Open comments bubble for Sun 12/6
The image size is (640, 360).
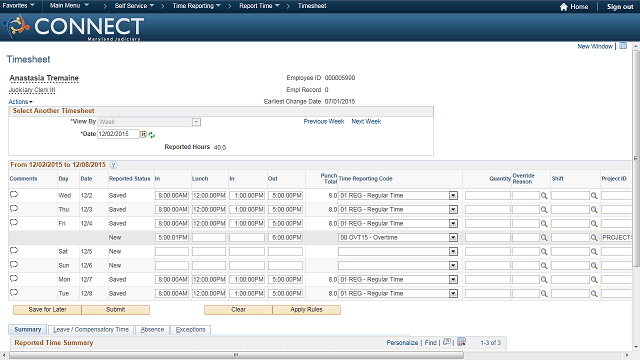point(14,264)
